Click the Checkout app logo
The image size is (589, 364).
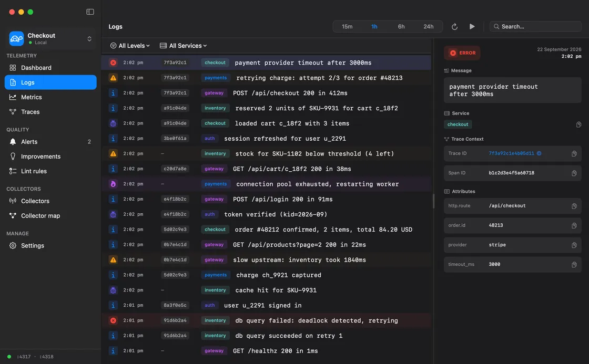point(16,39)
